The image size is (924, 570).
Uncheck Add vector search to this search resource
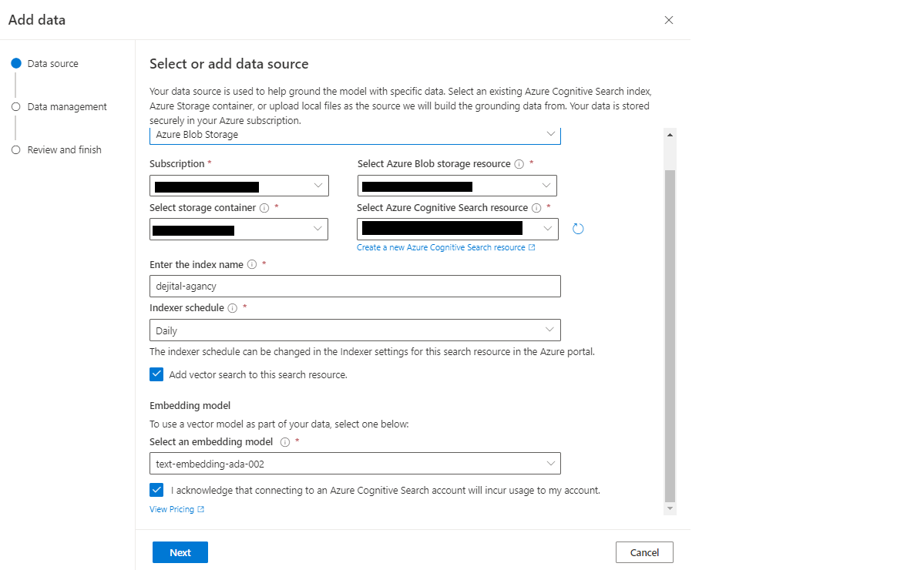tap(156, 374)
